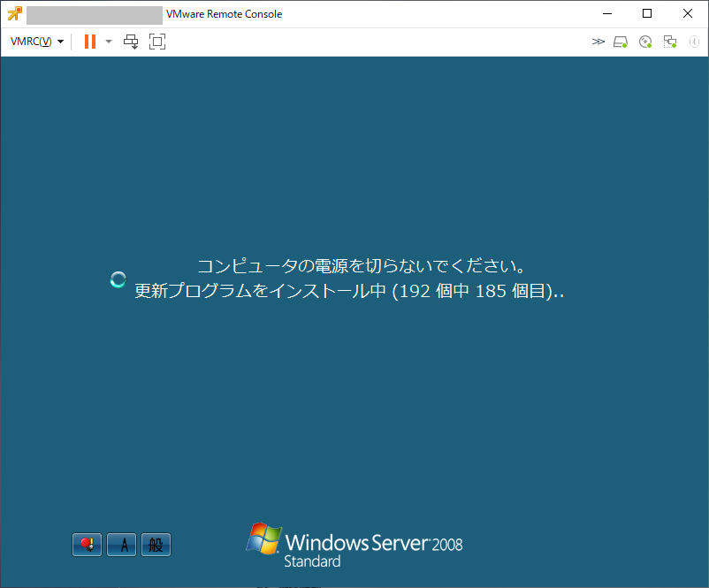Enter full screen mode

click(157, 42)
